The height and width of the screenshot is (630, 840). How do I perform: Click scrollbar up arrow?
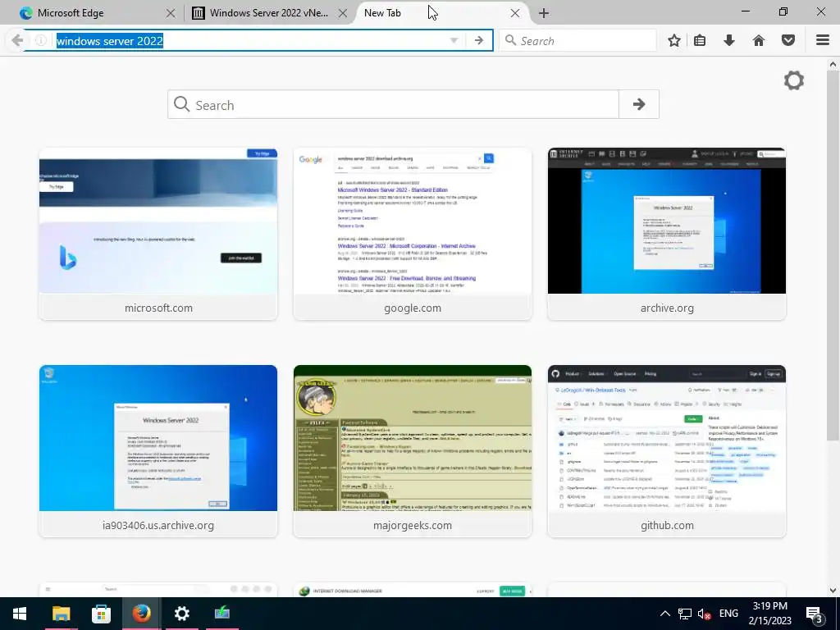(x=833, y=64)
